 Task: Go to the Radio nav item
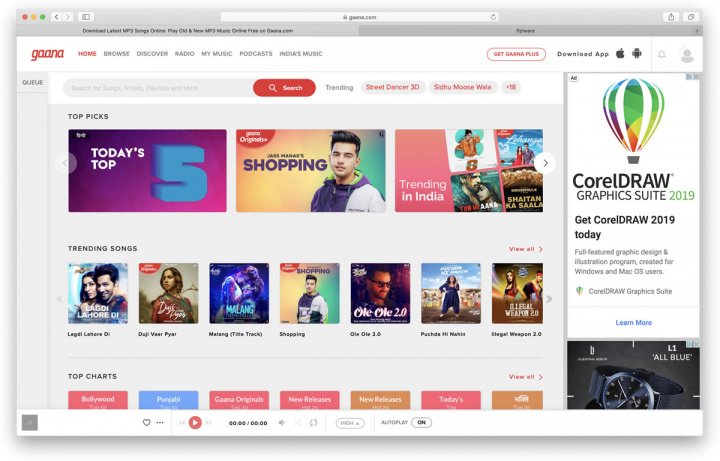pyautogui.click(x=184, y=54)
